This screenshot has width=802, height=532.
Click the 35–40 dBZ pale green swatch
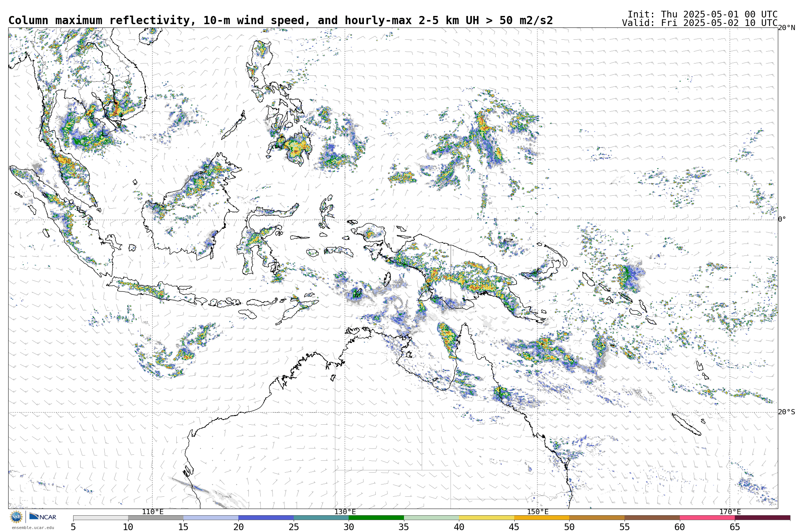point(431,518)
